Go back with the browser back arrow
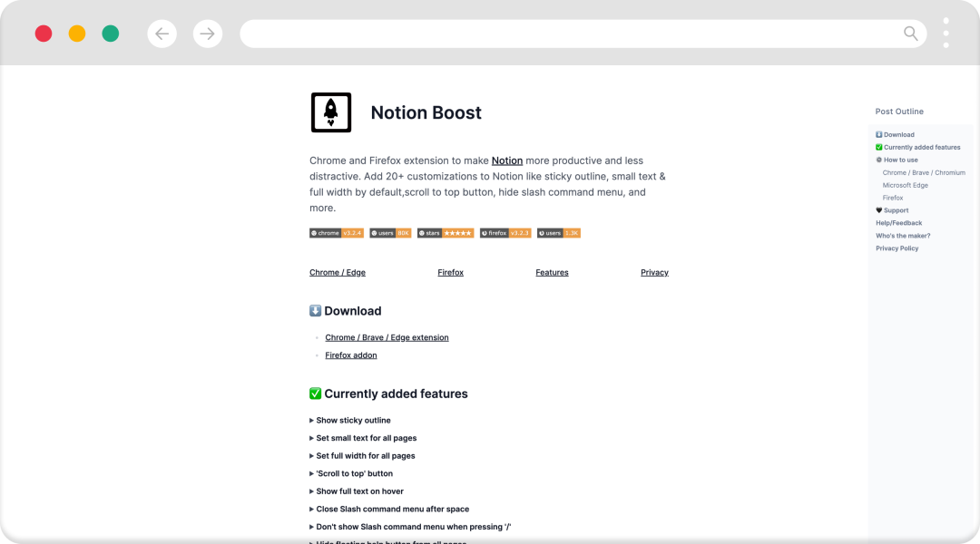980x544 pixels. tap(162, 34)
